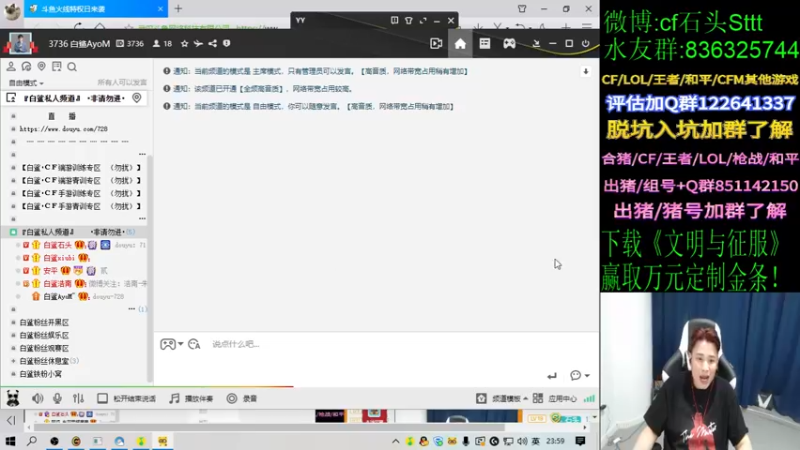Open the QQ penguin tray icon
This screenshot has width=800, height=450.
click(x=423, y=441)
